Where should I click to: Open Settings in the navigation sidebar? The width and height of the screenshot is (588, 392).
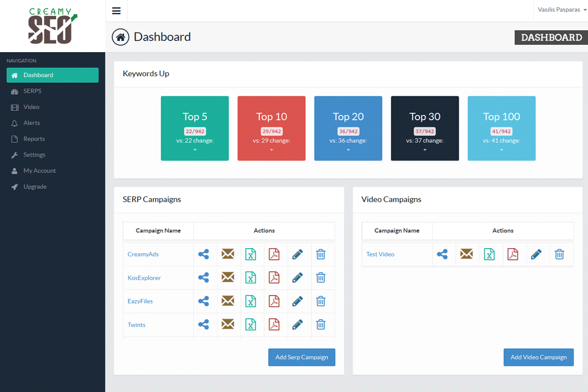[x=53, y=155]
